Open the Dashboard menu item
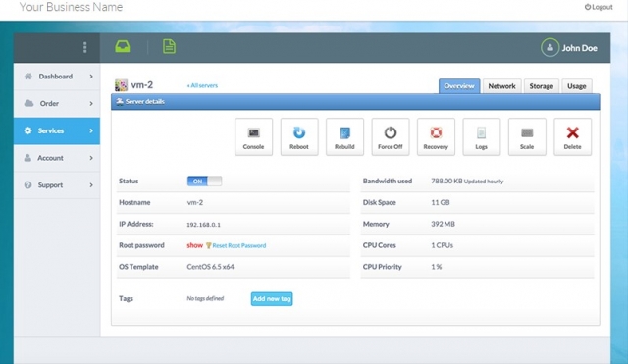The image size is (628, 364). [x=57, y=77]
